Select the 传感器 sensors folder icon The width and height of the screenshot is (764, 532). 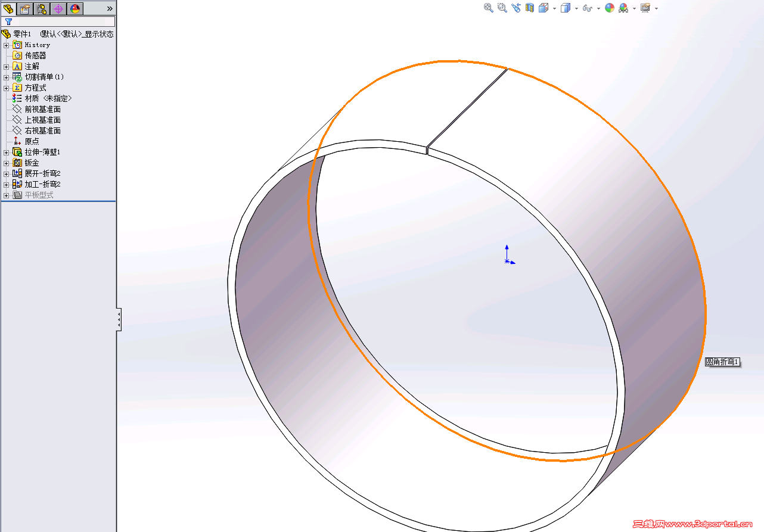click(17, 55)
